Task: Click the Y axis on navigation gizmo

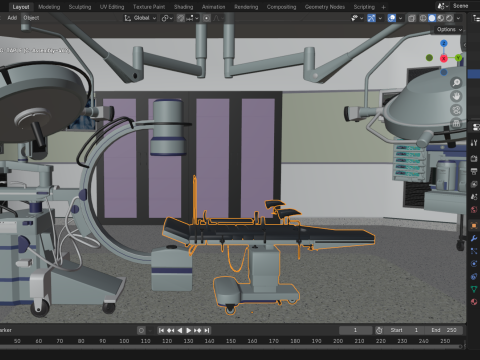Action: (458, 58)
